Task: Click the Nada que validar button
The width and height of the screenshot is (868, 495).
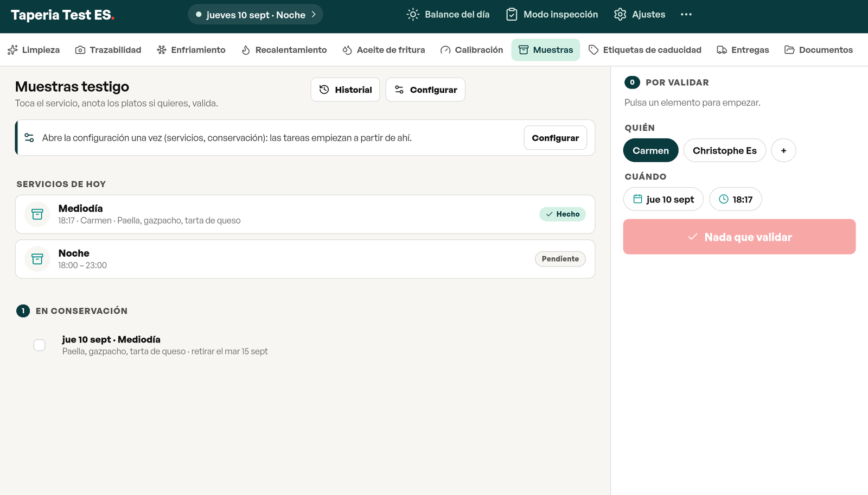Action: pyautogui.click(x=739, y=237)
